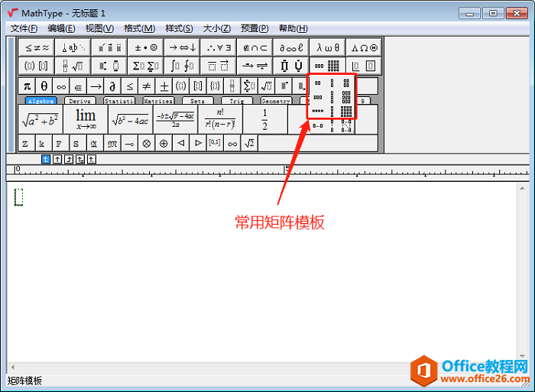Open the 编辑(E) menu

[61, 28]
